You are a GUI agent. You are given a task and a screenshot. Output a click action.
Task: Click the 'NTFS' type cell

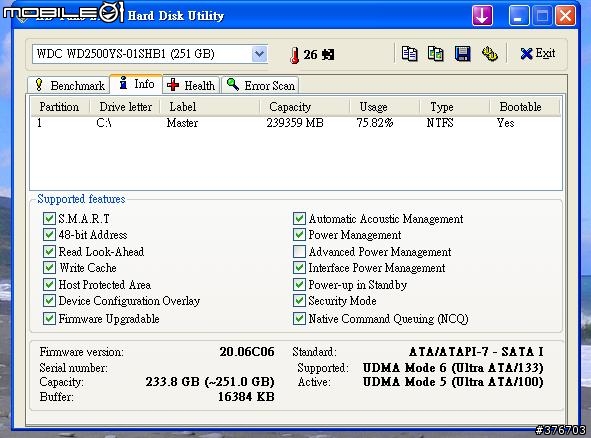[x=440, y=123]
